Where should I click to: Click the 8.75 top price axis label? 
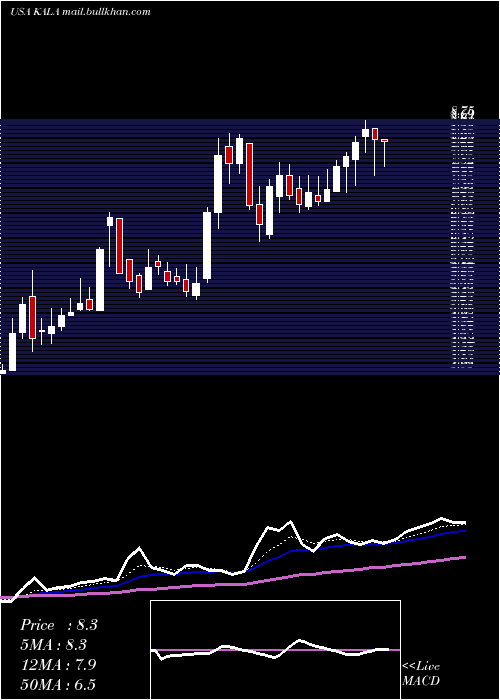point(462,110)
